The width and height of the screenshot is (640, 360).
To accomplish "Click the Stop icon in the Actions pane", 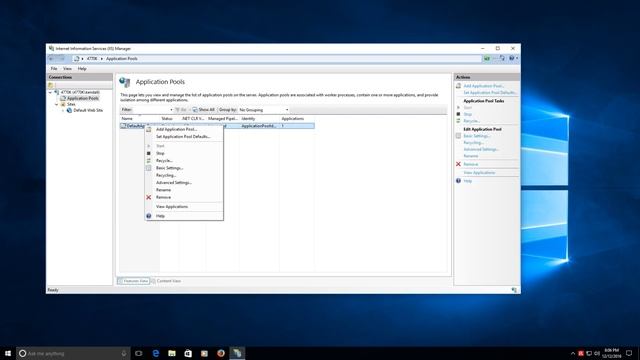I will (x=458, y=114).
